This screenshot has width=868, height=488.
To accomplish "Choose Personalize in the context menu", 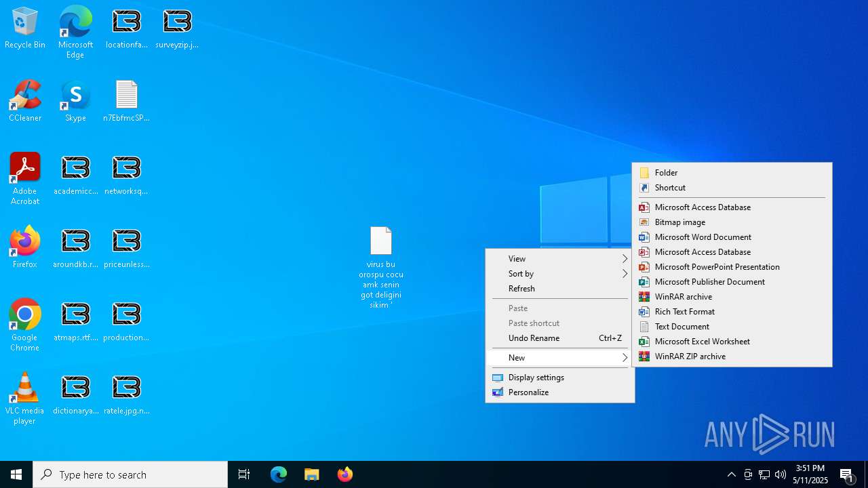I will pyautogui.click(x=560, y=392).
